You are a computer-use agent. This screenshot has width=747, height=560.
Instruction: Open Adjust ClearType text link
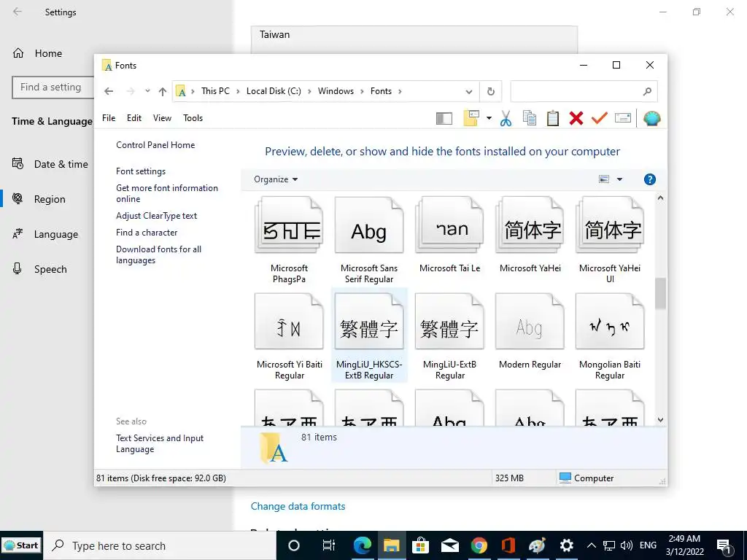(x=156, y=216)
